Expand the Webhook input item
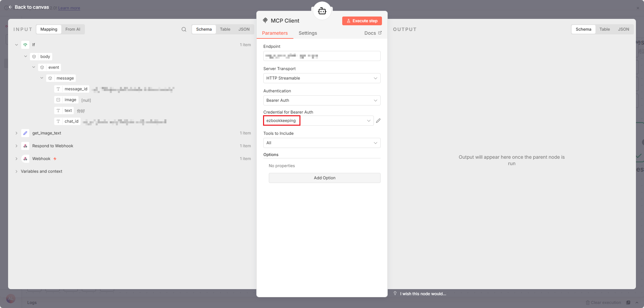This screenshot has width=644, height=308. click(x=17, y=159)
